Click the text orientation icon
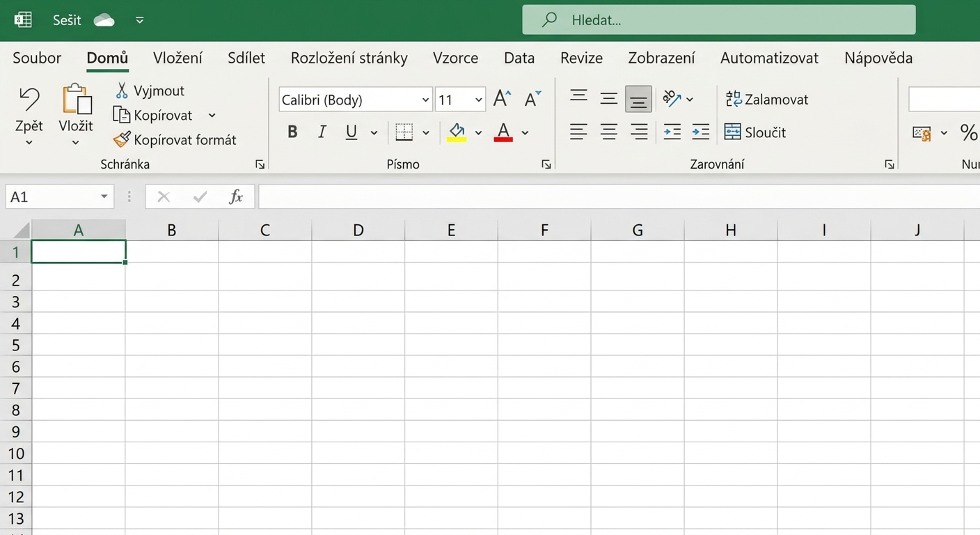The image size is (980, 535). [x=672, y=99]
